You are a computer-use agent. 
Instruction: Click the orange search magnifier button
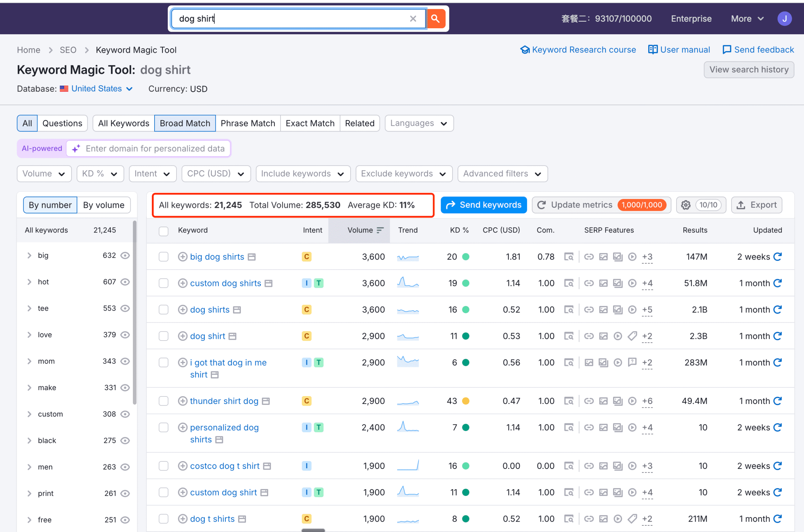click(x=436, y=19)
